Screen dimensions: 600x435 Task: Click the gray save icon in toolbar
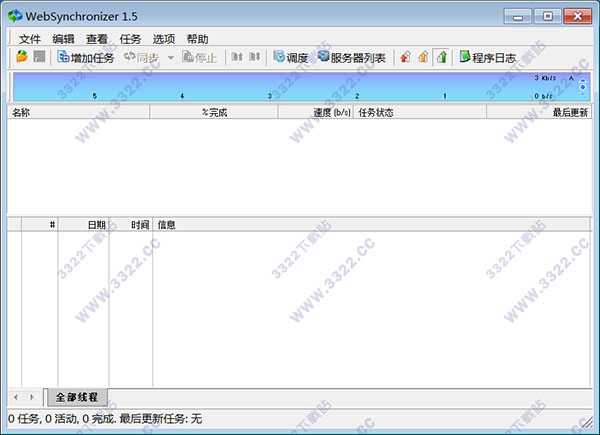(x=39, y=57)
